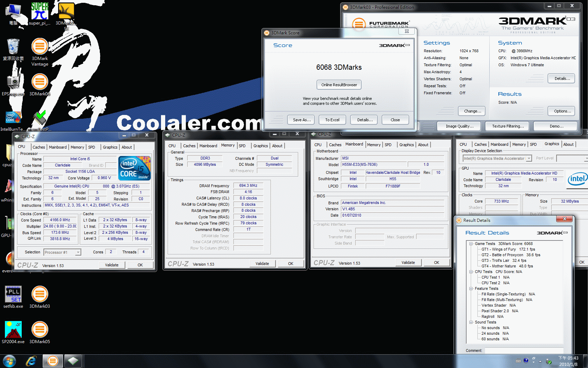
Task: Click Details... in the 3DMark Score dialog
Action: [364, 120]
